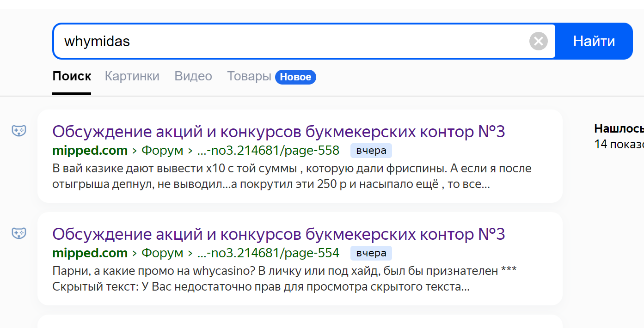This screenshot has width=644, height=328.
Task: Open the …-no3.214681/page-554 path link
Action: (268, 253)
